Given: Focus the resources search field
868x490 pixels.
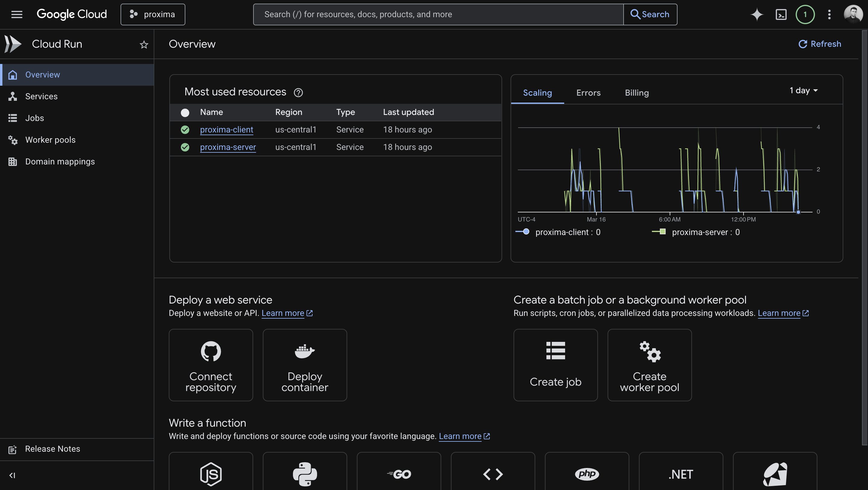Looking at the screenshot, I should coord(438,14).
